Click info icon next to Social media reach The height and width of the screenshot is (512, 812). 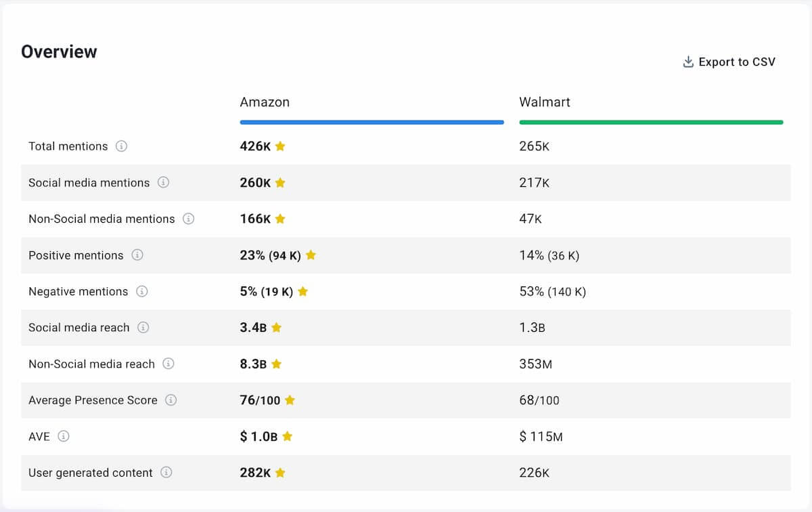(143, 327)
